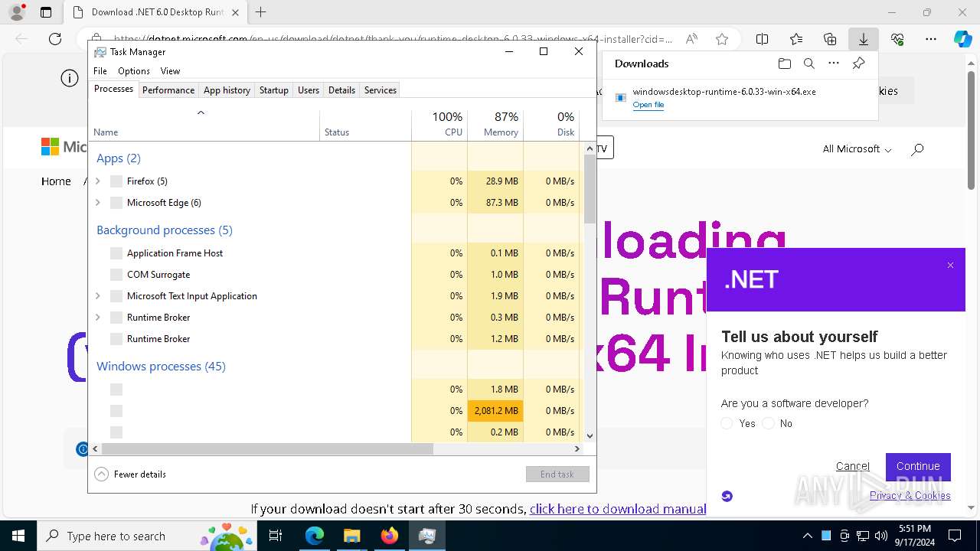The width and height of the screenshot is (980, 551).
Task: Click here to download manually link
Action: tap(618, 509)
